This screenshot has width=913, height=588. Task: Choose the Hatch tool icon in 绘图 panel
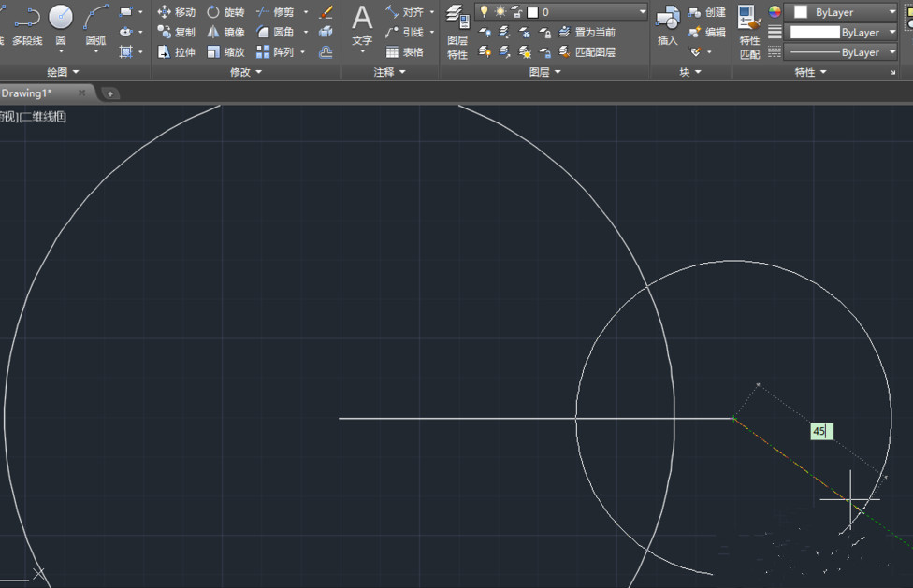(125, 52)
